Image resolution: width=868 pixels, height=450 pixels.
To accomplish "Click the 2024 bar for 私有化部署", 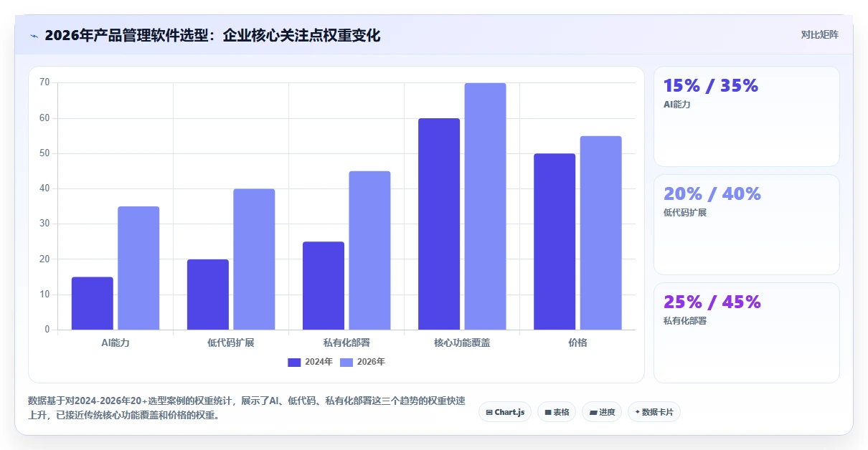I will (x=324, y=286).
